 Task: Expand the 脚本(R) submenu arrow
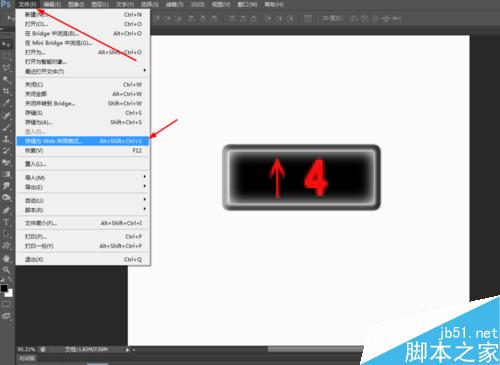(144, 209)
